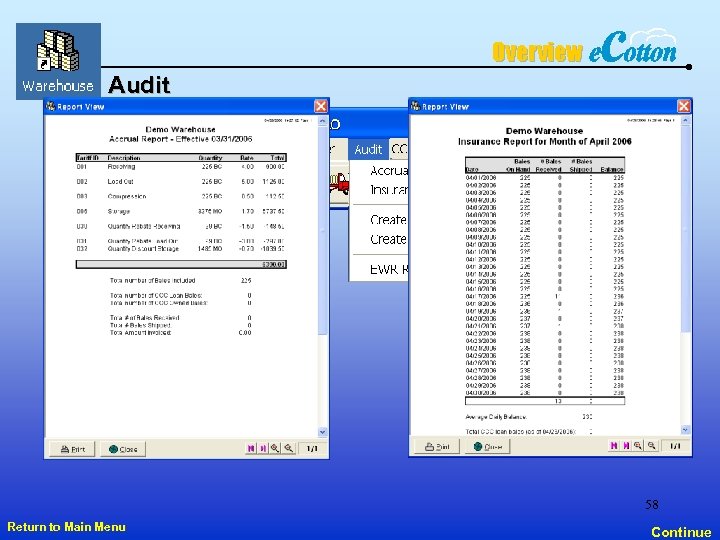Click title bar icon of Accrual Report View window

coord(51,106)
